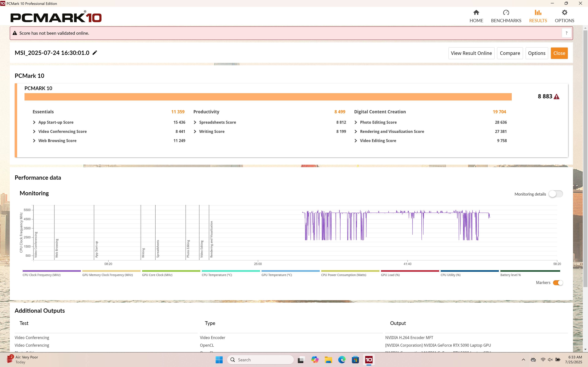
Task: Click the Windows taskbar Search box
Action: [x=260, y=360]
